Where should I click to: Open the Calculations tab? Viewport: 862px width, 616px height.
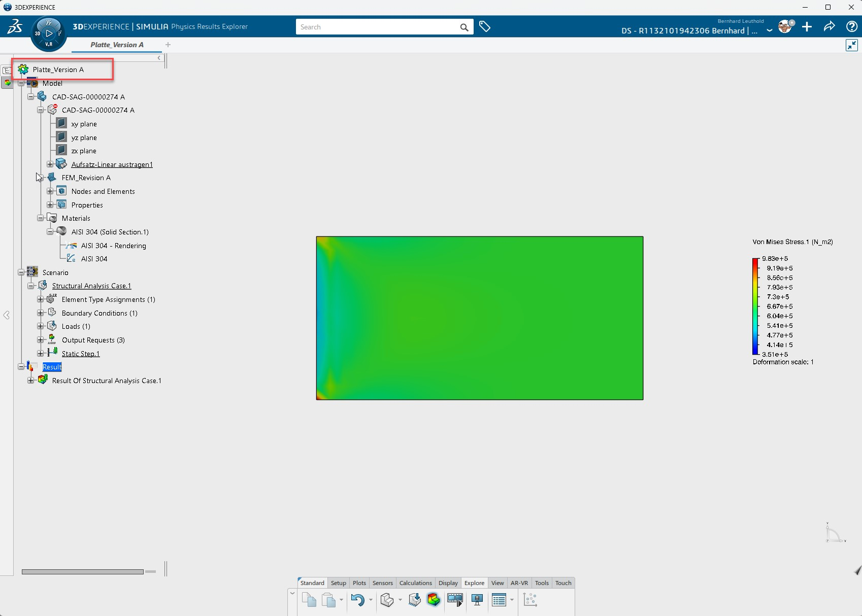pyautogui.click(x=415, y=583)
